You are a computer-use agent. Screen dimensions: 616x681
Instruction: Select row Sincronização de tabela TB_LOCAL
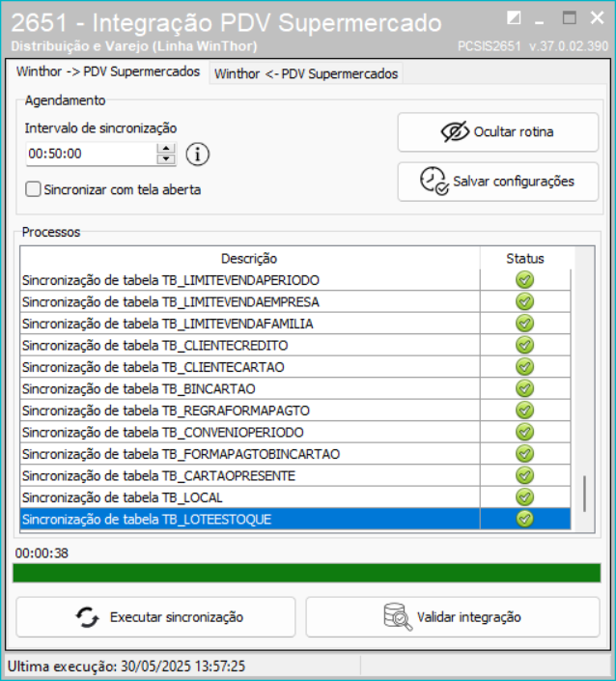click(x=295, y=497)
